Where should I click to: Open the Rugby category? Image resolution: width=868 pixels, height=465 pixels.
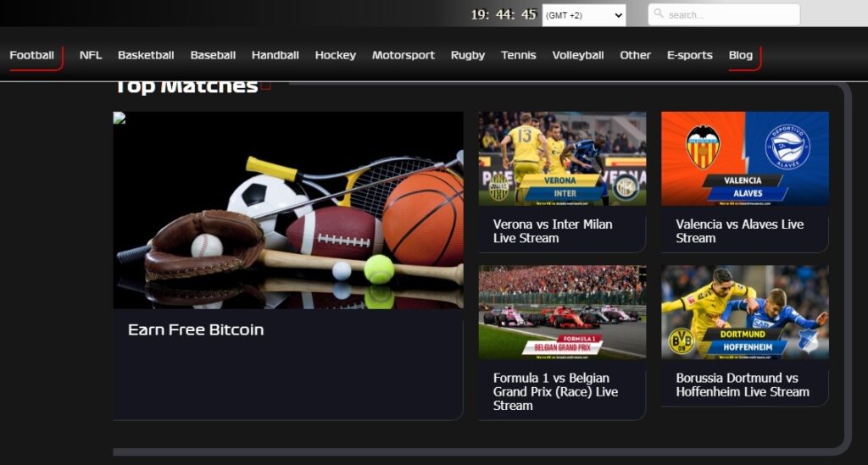click(468, 55)
